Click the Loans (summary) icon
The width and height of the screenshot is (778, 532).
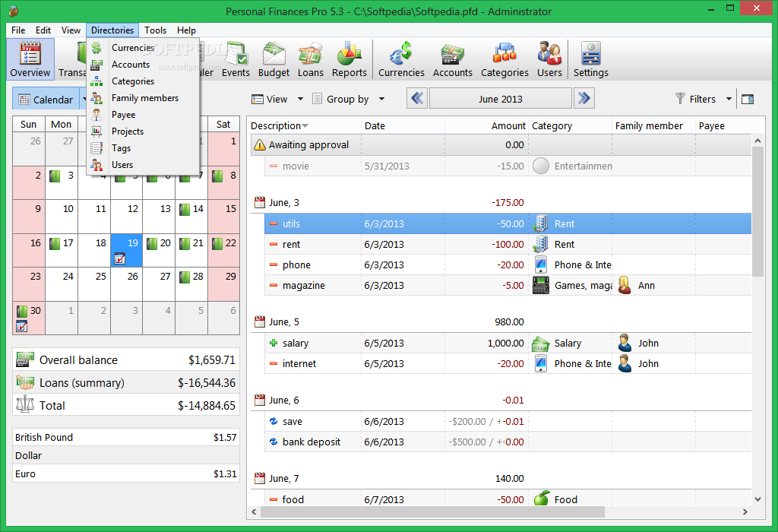coord(25,382)
